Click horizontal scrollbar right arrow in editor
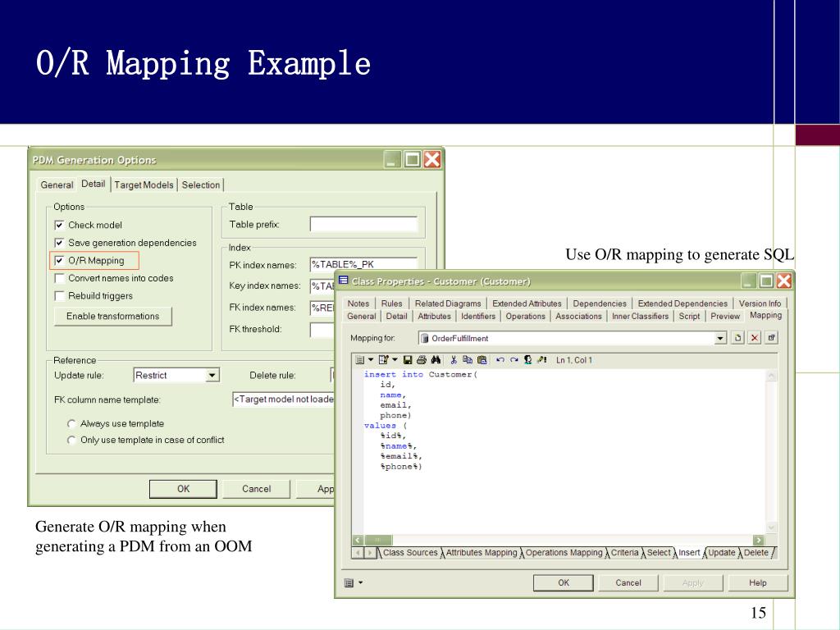The width and height of the screenshot is (840, 630). (x=758, y=540)
